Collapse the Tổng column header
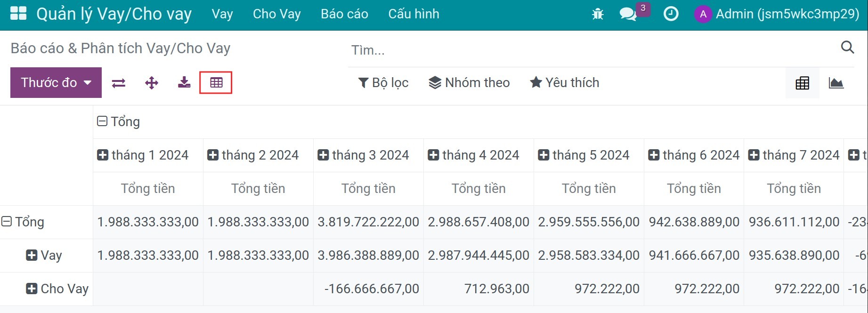The width and height of the screenshot is (868, 313). (x=118, y=121)
